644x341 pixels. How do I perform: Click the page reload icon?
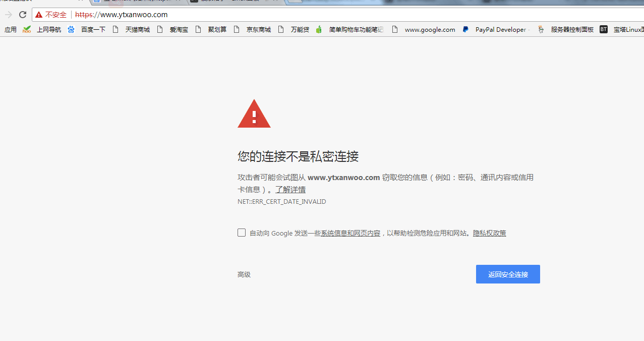[22, 15]
